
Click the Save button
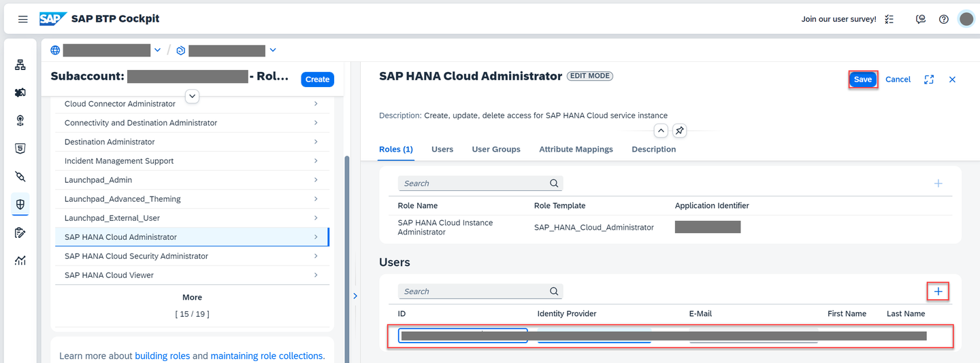(862, 80)
